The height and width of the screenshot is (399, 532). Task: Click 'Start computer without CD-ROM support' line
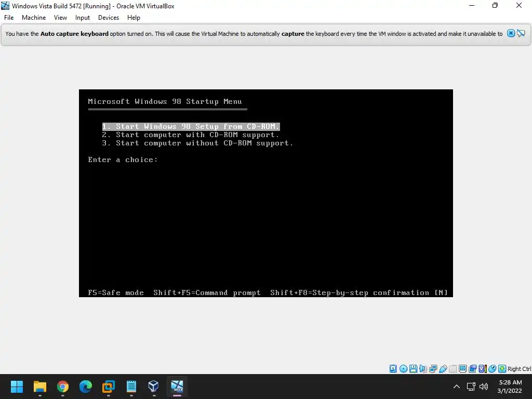(x=197, y=143)
